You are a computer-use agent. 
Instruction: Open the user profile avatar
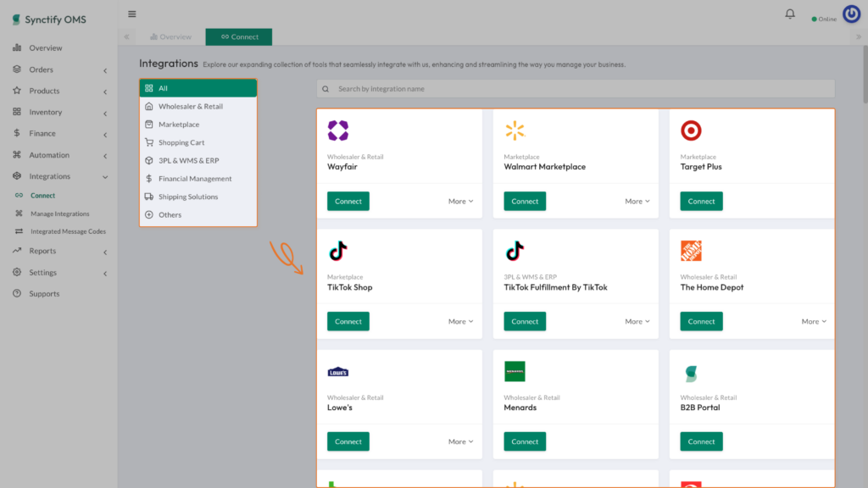pos(851,14)
